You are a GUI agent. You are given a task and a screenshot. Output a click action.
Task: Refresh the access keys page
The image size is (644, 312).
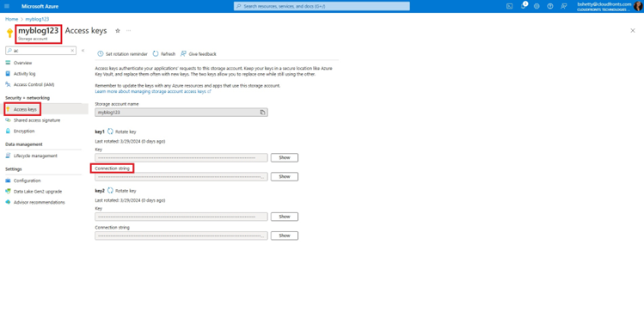click(164, 54)
